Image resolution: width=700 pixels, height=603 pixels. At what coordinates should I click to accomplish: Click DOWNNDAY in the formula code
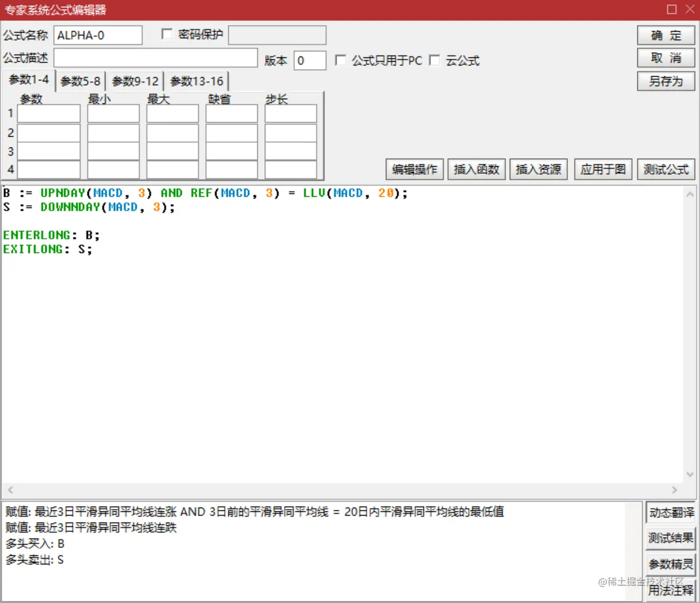[70, 207]
